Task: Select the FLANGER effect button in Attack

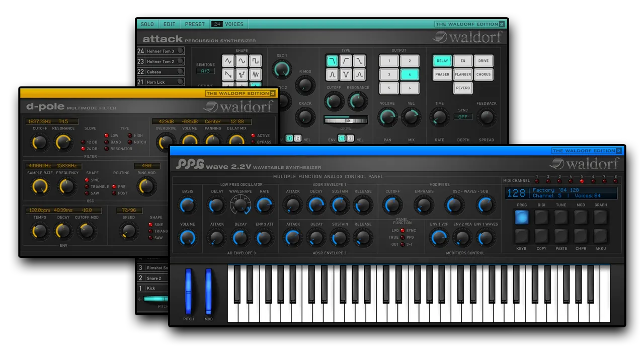Action: pyautogui.click(x=463, y=75)
